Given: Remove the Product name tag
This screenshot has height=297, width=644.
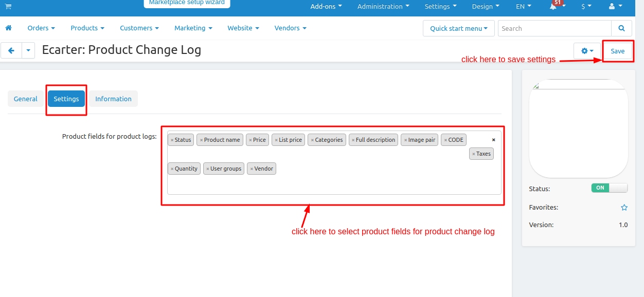Looking at the screenshot, I should pyautogui.click(x=202, y=140).
